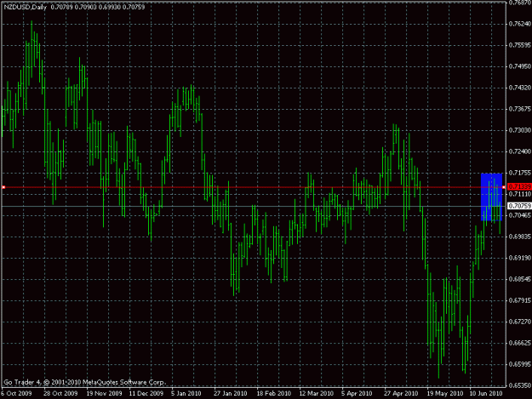This screenshot has width=532, height=399.
Task: Click the 6 Oct 2009 date label
Action: [16, 393]
